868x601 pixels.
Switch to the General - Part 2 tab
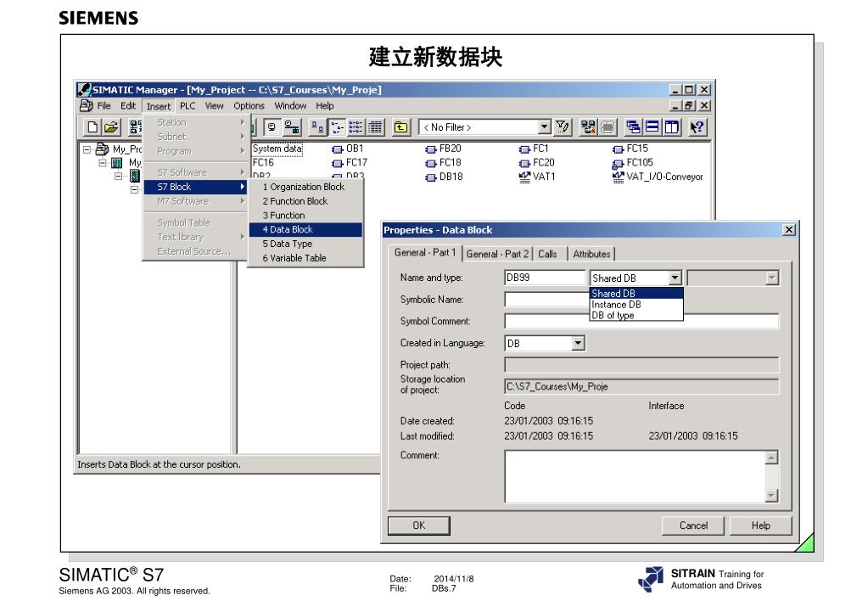coord(497,254)
